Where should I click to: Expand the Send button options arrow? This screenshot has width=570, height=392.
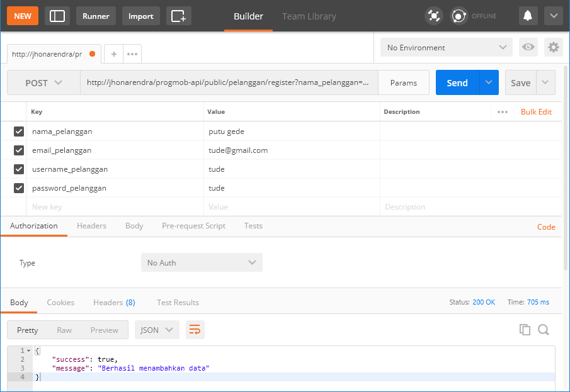pos(489,82)
